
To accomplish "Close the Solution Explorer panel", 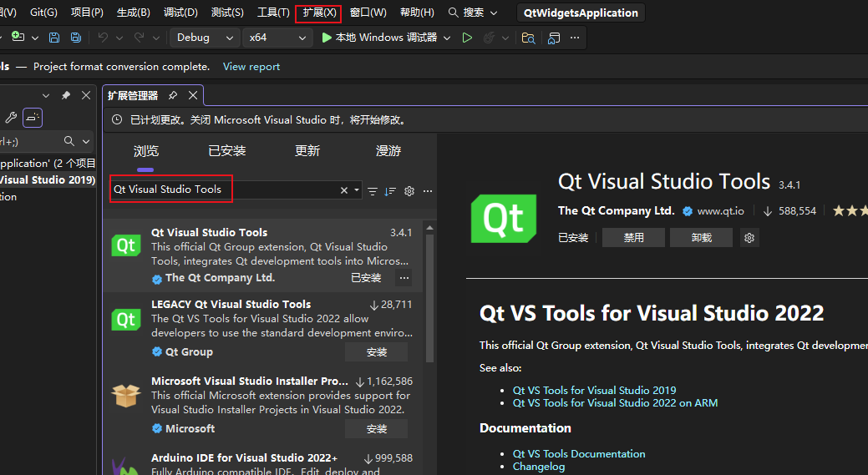I will 86,95.
